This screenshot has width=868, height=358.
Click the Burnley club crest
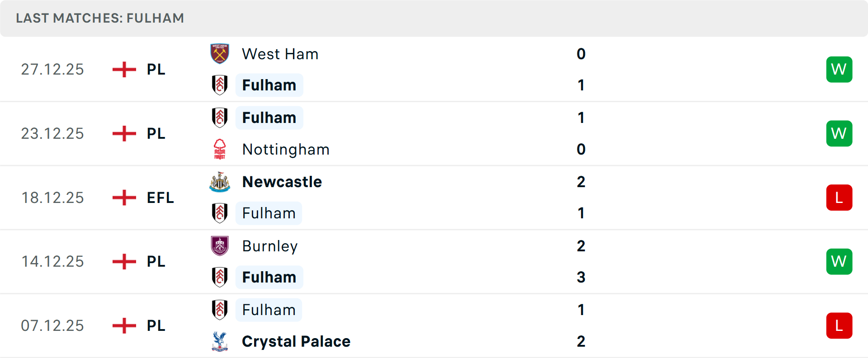[220, 246]
